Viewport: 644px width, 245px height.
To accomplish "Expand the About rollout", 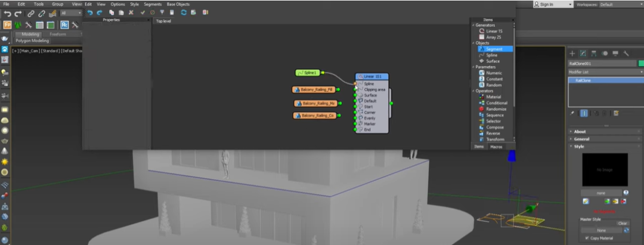I will [580, 132].
